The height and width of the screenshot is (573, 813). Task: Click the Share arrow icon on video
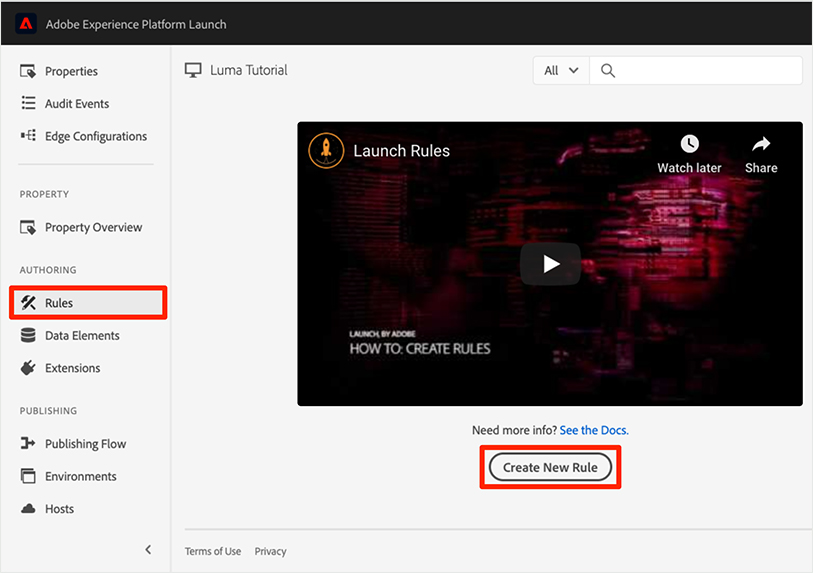(x=761, y=144)
